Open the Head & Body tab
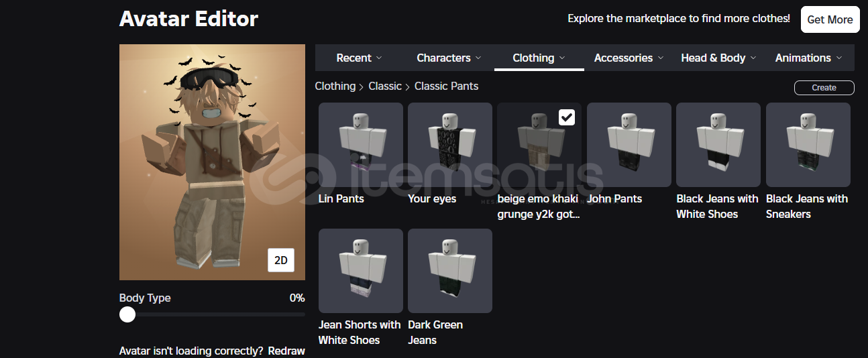 click(x=719, y=58)
